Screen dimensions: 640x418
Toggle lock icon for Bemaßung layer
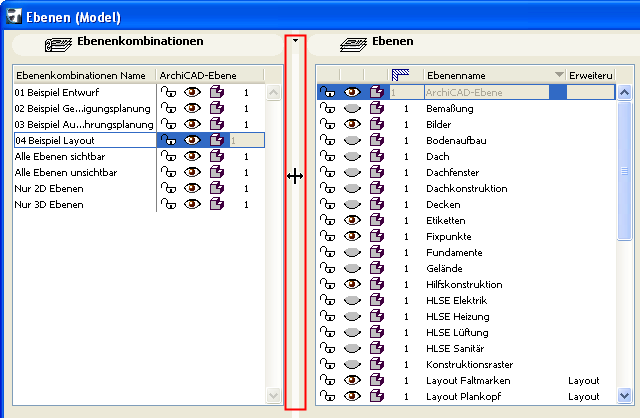click(x=327, y=108)
